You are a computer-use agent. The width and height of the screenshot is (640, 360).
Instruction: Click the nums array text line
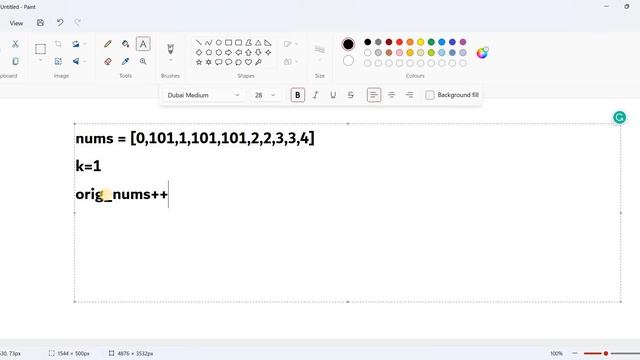(195, 138)
